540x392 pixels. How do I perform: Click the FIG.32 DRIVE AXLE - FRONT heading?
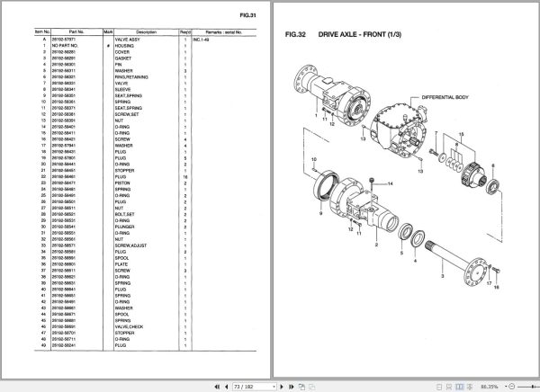[x=343, y=34]
